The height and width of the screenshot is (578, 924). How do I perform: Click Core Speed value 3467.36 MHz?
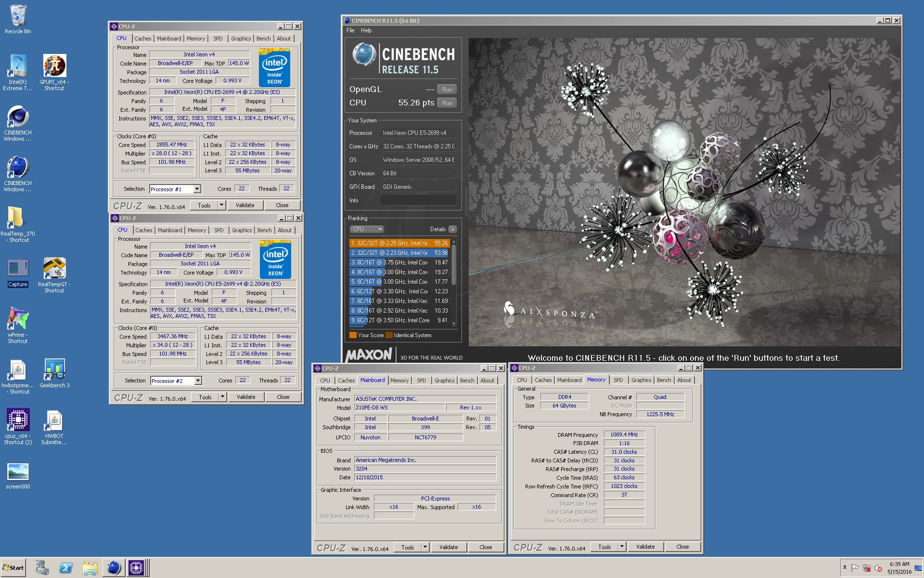tap(173, 336)
